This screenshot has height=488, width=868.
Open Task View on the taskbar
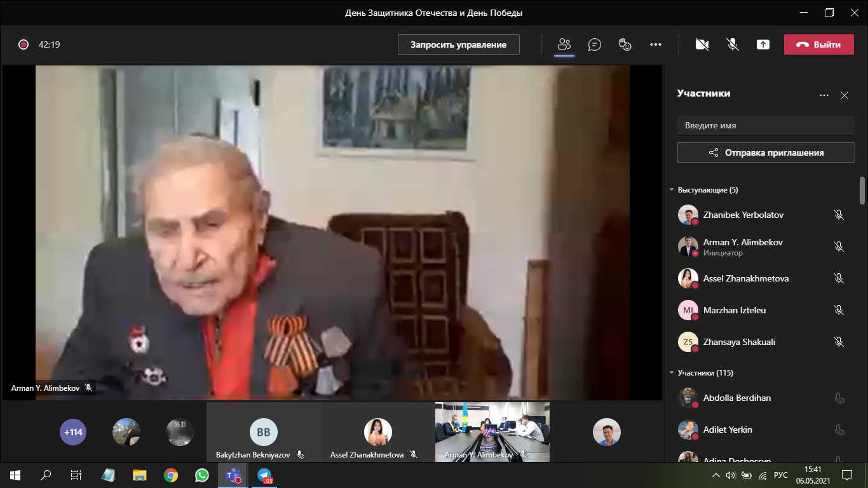[76, 475]
